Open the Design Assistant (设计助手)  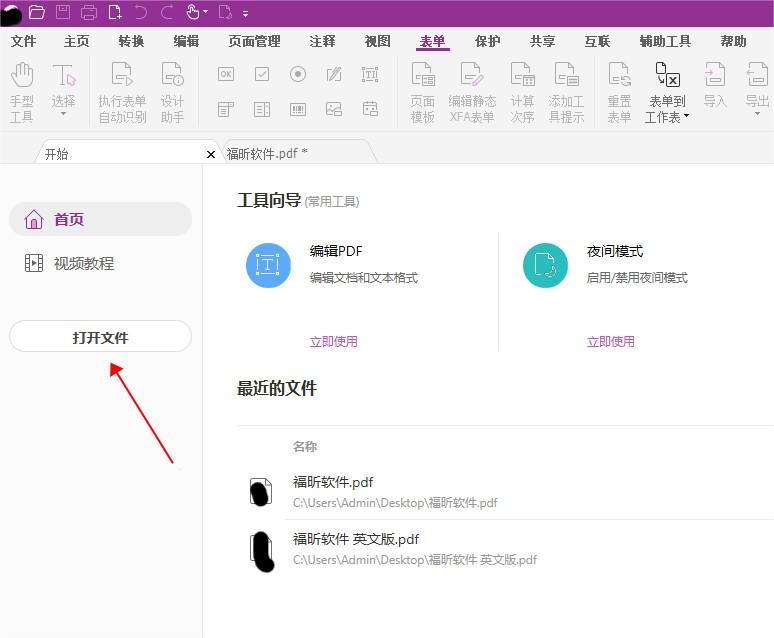(x=172, y=92)
